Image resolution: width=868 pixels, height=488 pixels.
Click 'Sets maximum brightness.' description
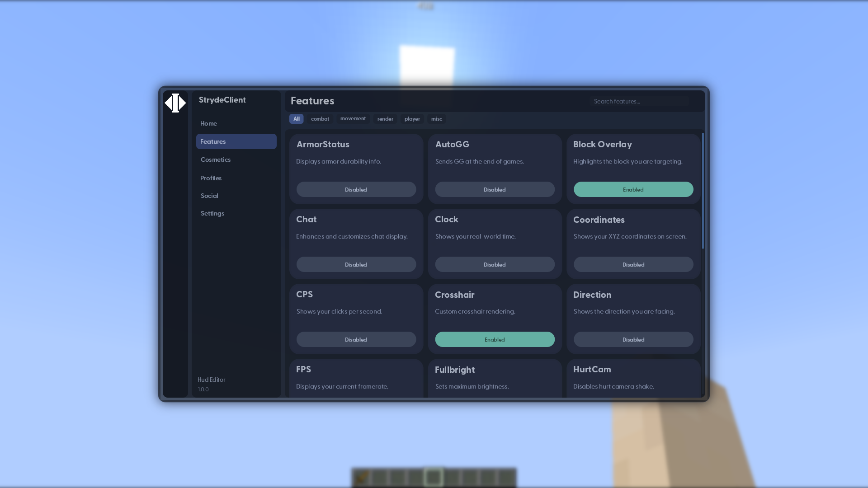pyautogui.click(x=472, y=386)
